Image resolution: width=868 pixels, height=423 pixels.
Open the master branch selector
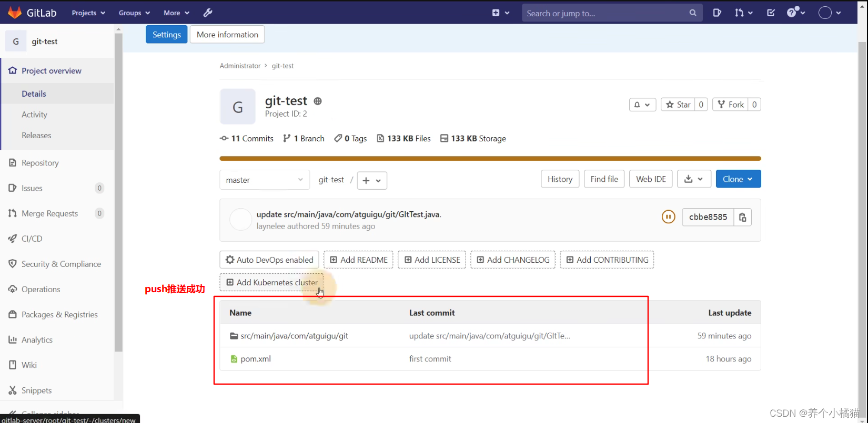pyautogui.click(x=265, y=180)
